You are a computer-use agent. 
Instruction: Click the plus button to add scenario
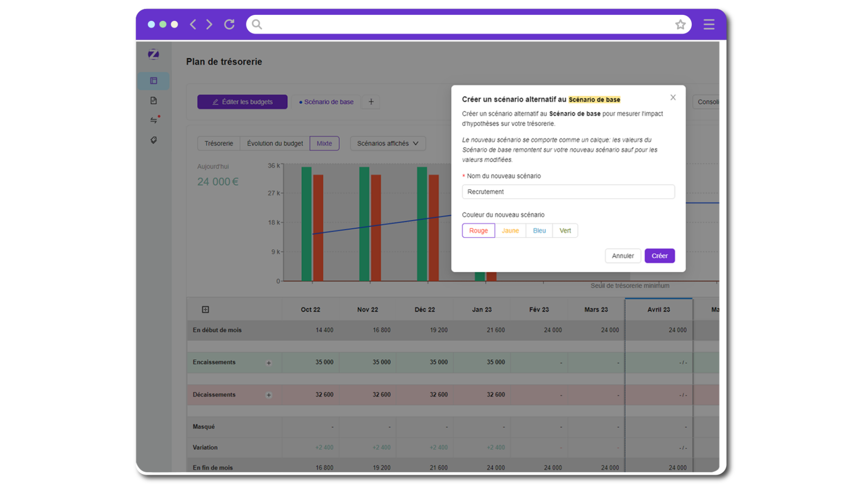click(x=371, y=102)
